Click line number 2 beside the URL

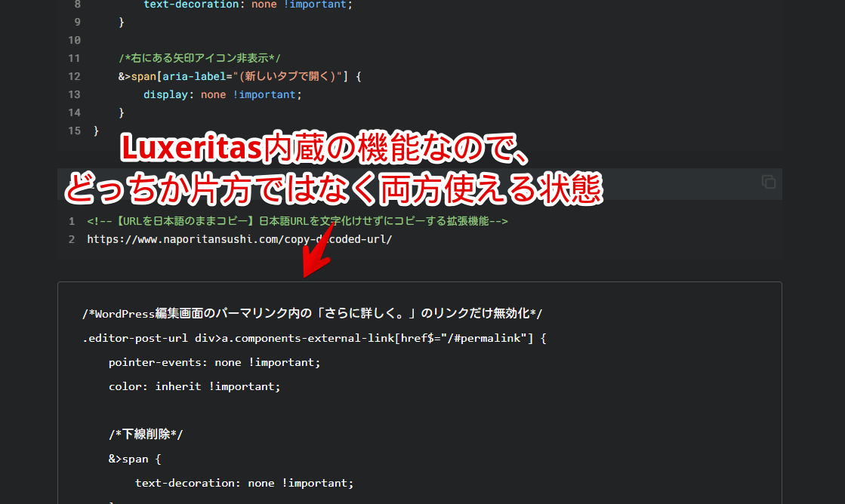[x=72, y=239]
